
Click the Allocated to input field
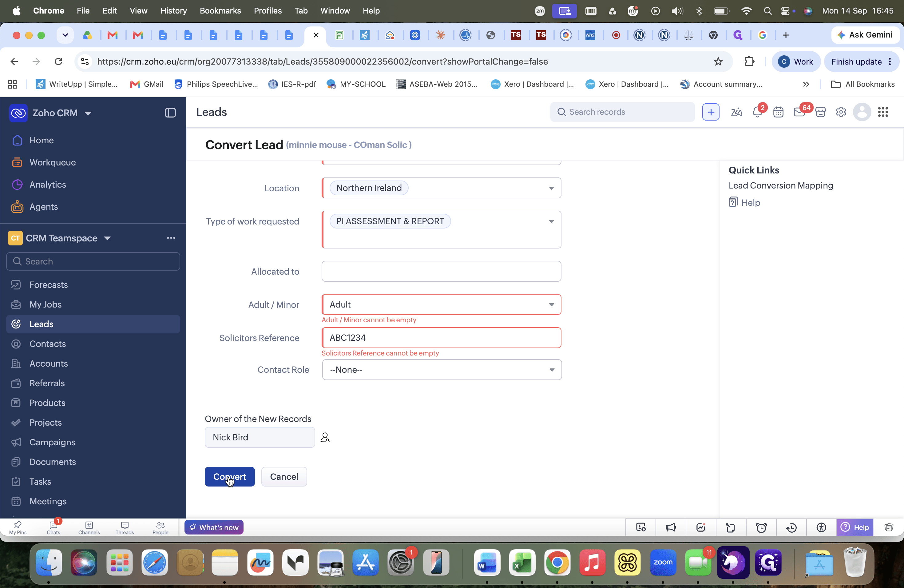[441, 271]
